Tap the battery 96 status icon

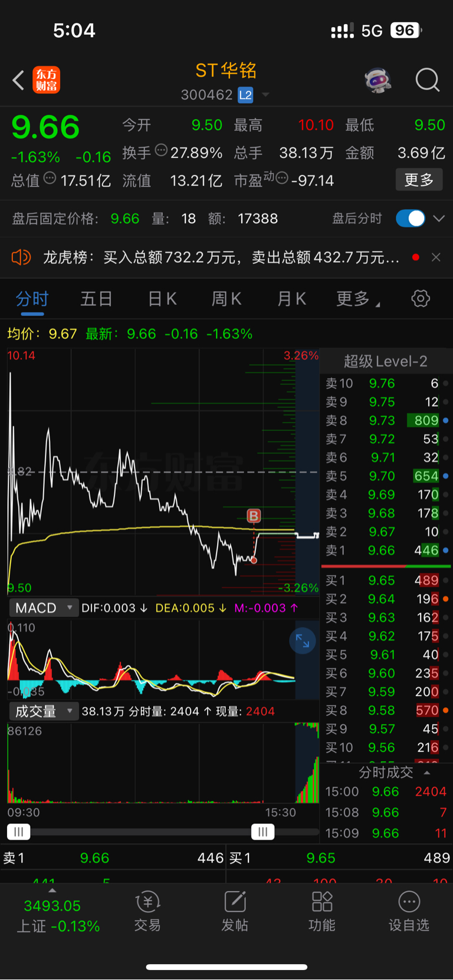point(406,30)
